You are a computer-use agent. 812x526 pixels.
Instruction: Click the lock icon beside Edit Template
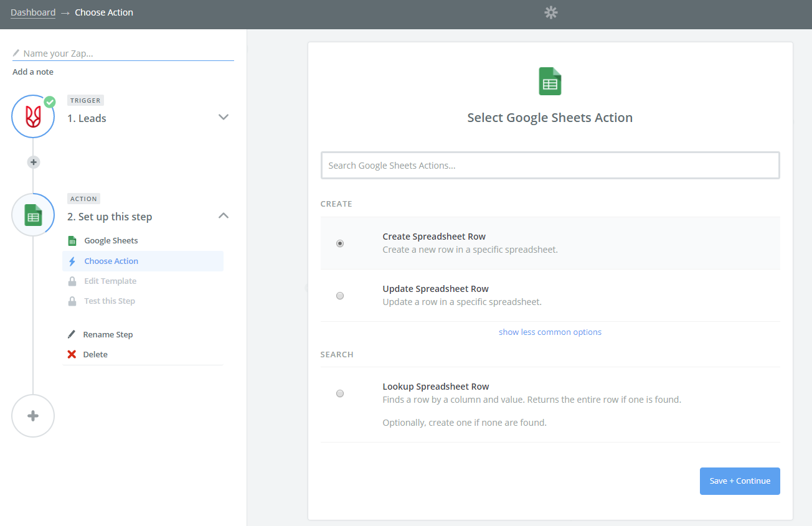pos(72,281)
